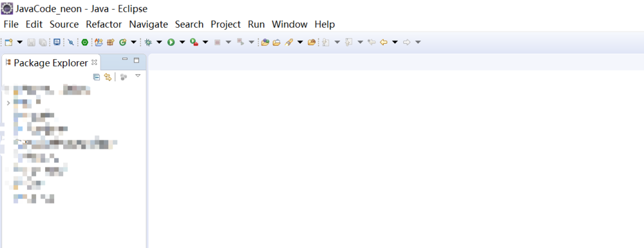Screen dimensions: 644x248
Task: Open the Search dropdown arrow
Action: [x=300, y=42]
